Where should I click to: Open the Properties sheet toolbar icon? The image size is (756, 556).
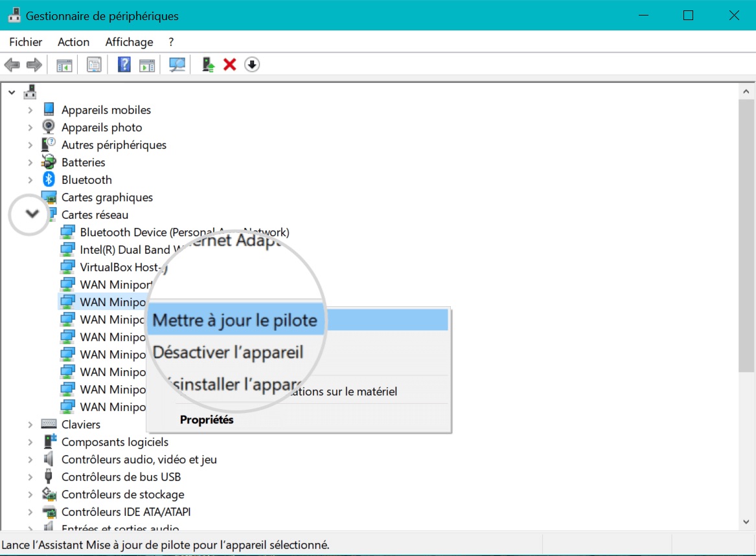point(94,65)
